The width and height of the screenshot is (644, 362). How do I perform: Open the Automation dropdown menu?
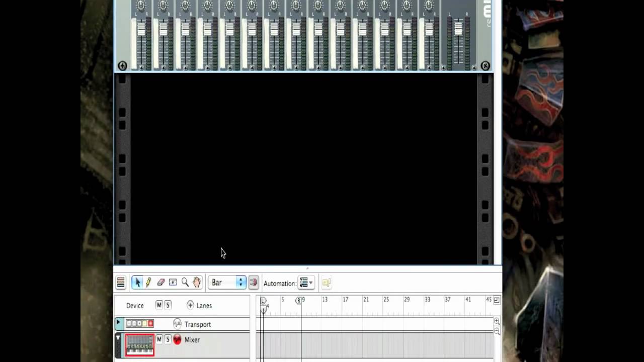[306, 283]
